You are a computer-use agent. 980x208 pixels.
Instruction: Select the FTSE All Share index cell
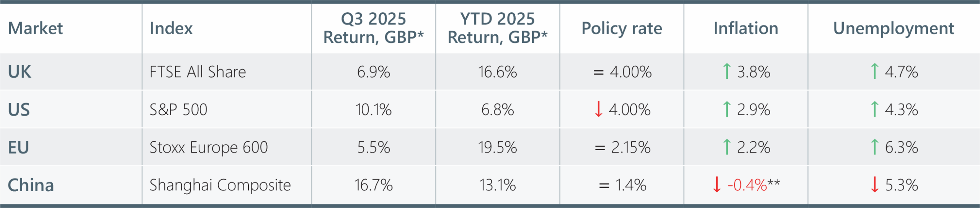point(198,72)
